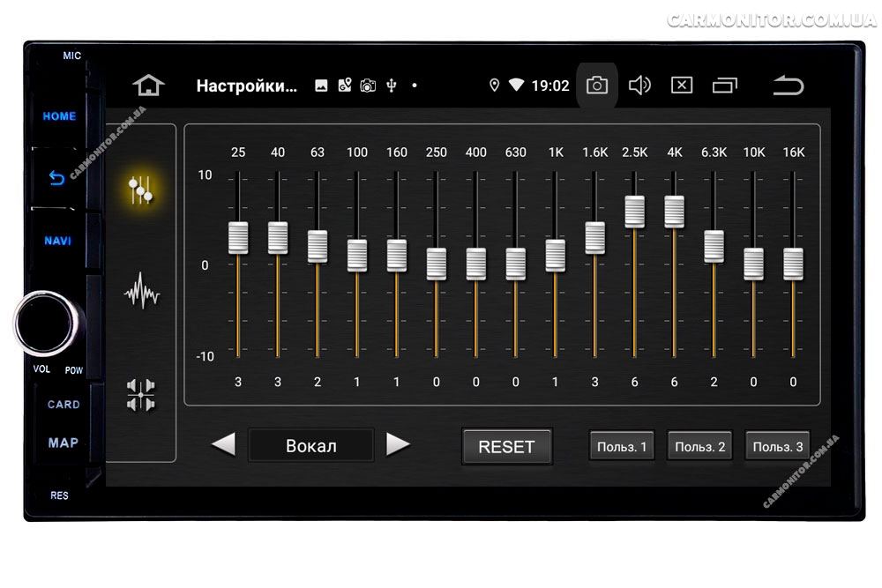Click the Вокал preset name field
882x588 pixels.
(311, 445)
